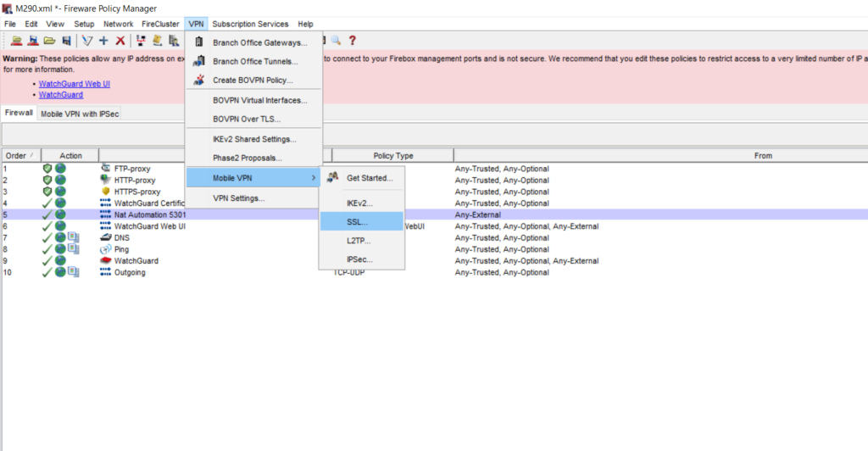
Task: Open the Help menu
Action: pyautogui.click(x=305, y=24)
